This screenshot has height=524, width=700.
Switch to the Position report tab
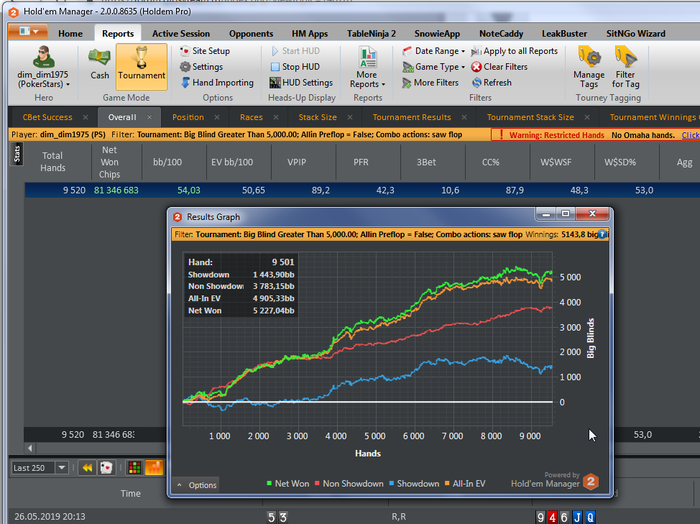[188, 117]
